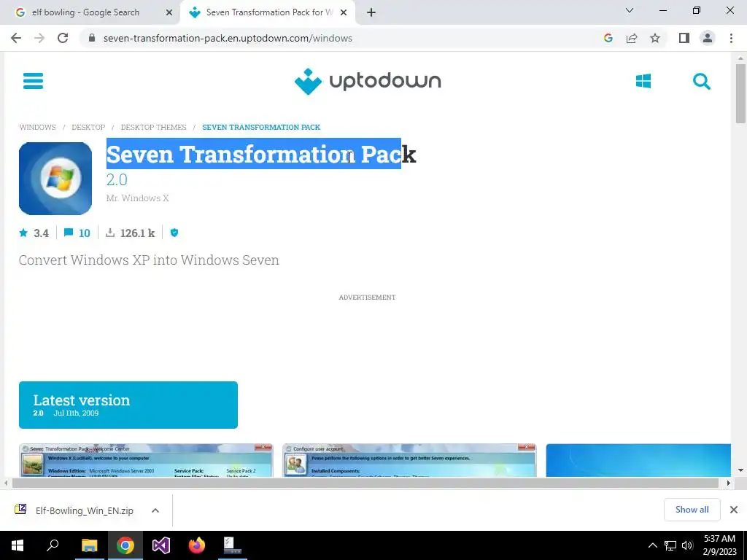Click the security shield badge
The width and height of the screenshot is (747, 560).
tap(174, 233)
